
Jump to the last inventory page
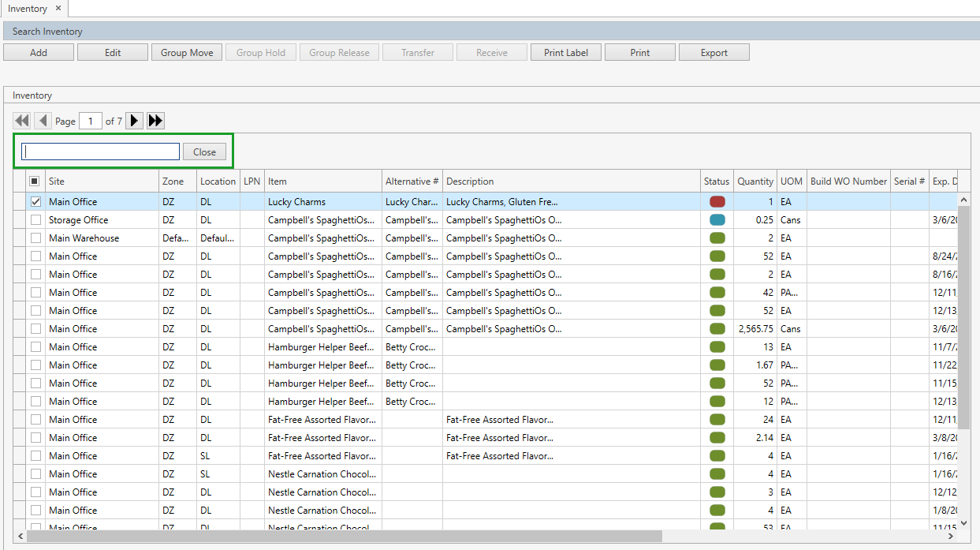point(155,121)
